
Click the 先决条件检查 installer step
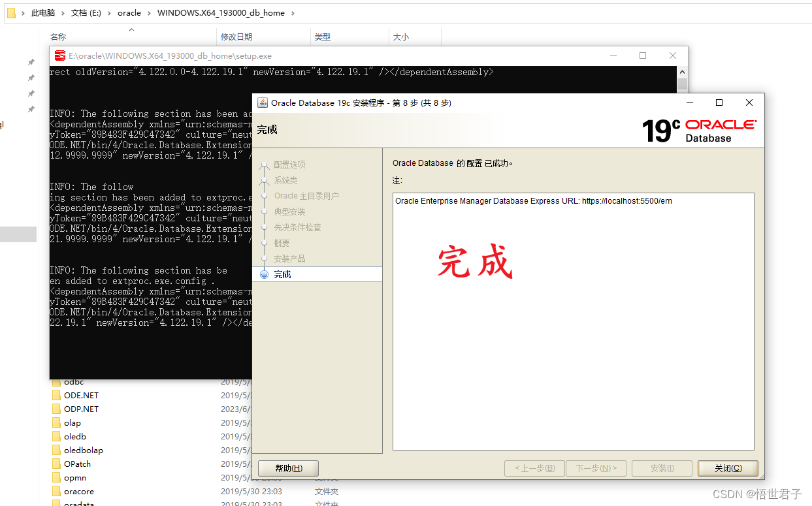pos(297,227)
